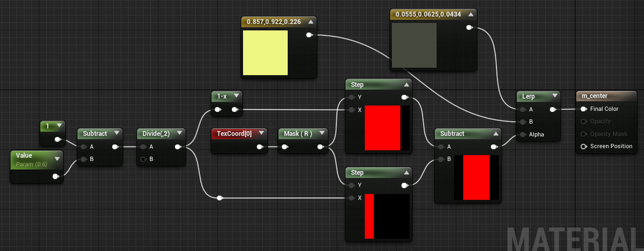Screen dimensions: 644x251
Task: Expand the constant 1 node preview arrow
Action: pos(58,126)
